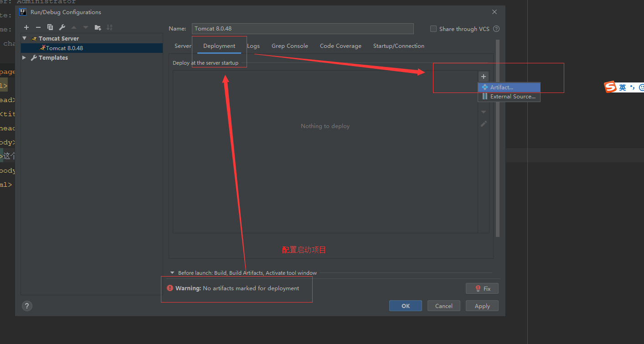The image size is (644, 344).
Task: Copy configuration icon in toolbar
Action: click(x=50, y=27)
